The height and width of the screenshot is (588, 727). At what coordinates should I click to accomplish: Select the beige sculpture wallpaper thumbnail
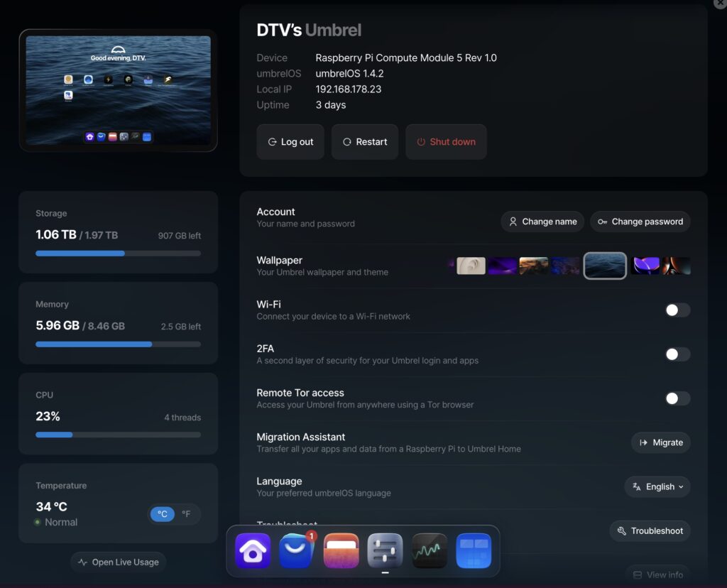click(471, 266)
